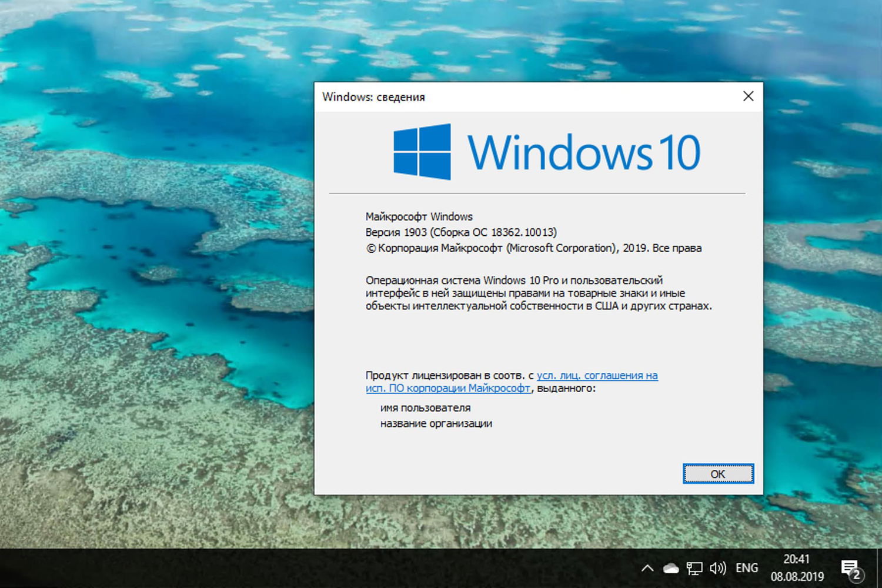
Task: Dismiss the dialog using the X button
Action: click(x=748, y=96)
